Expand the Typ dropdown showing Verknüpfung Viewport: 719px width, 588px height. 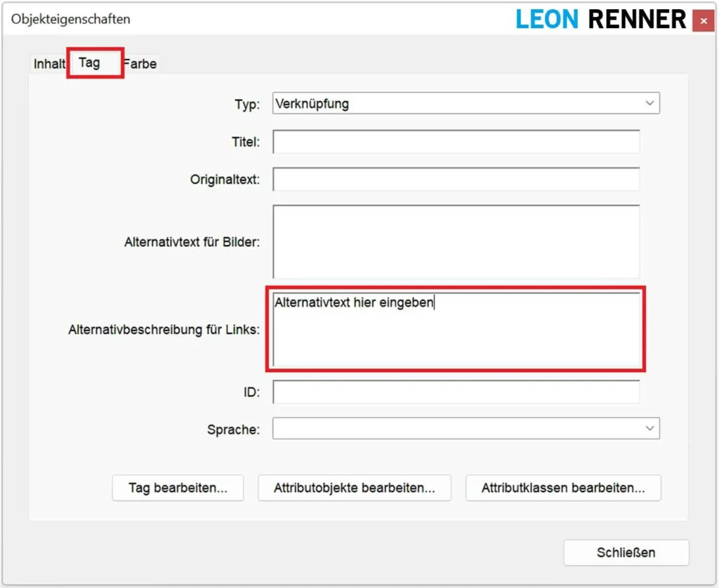click(x=466, y=104)
